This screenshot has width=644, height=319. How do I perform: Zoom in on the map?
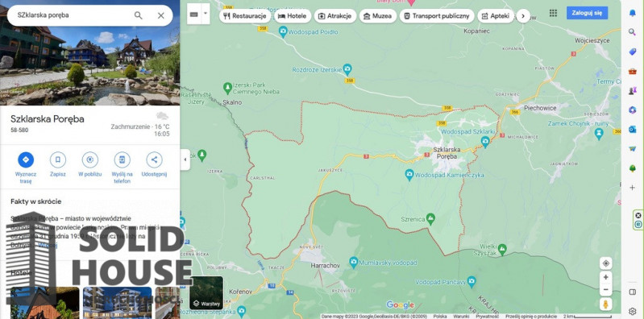pyautogui.click(x=605, y=278)
